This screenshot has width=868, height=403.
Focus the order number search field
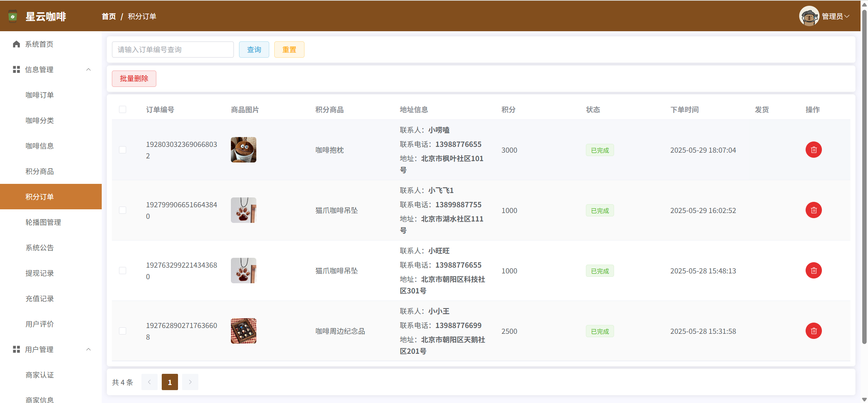point(173,50)
